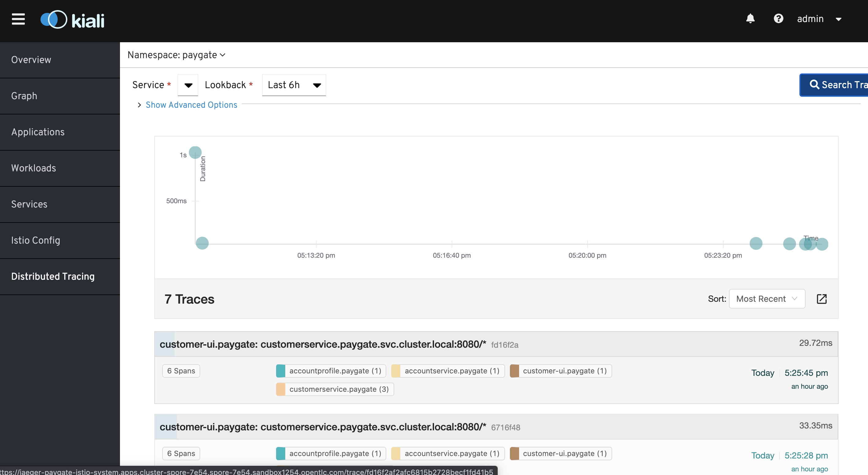Expand Show Advanced Options section

tap(191, 105)
